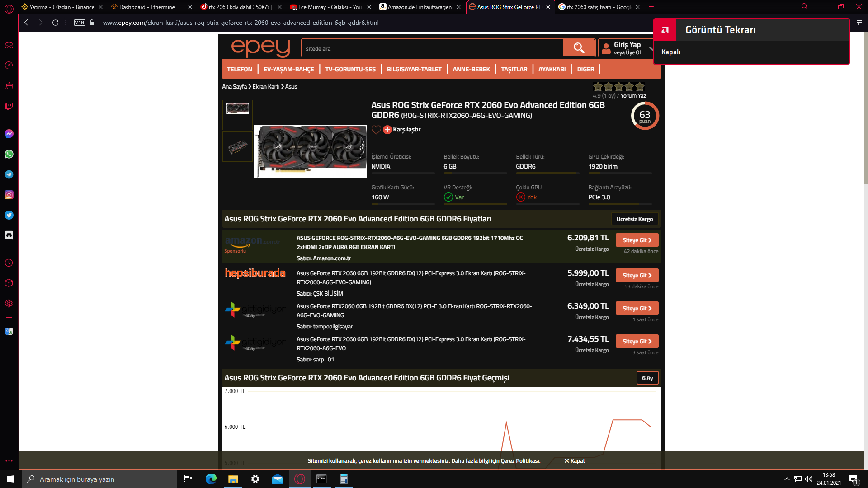Viewport: 868px width, 488px height.
Task: Rate the product by clicking the fifth star
Action: pyautogui.click(x=639, y=86)
